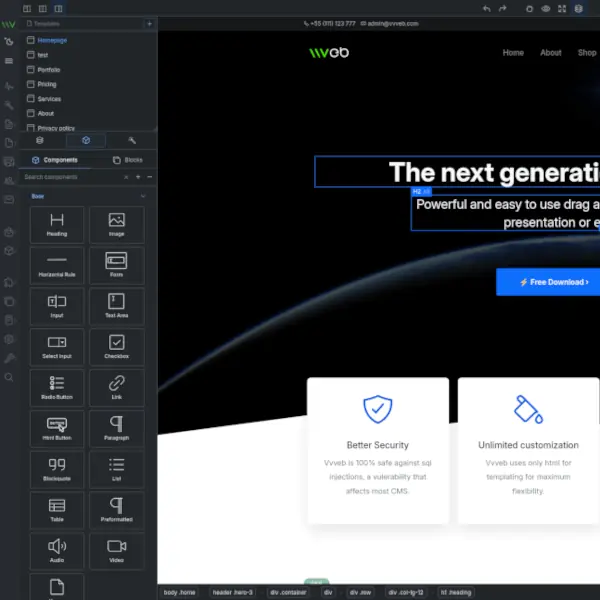Click the Shop nav link on canvas

point(587,53)
